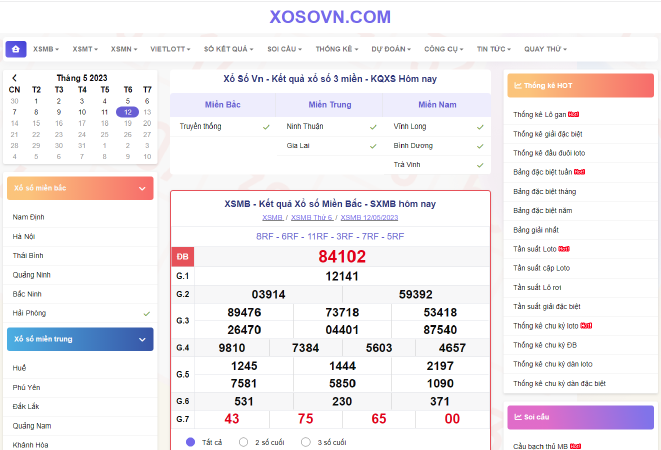The height and width of the screenshot is (450, 661).
Task: Click the XSMB breadcrumb link
Action: point(272,218)
